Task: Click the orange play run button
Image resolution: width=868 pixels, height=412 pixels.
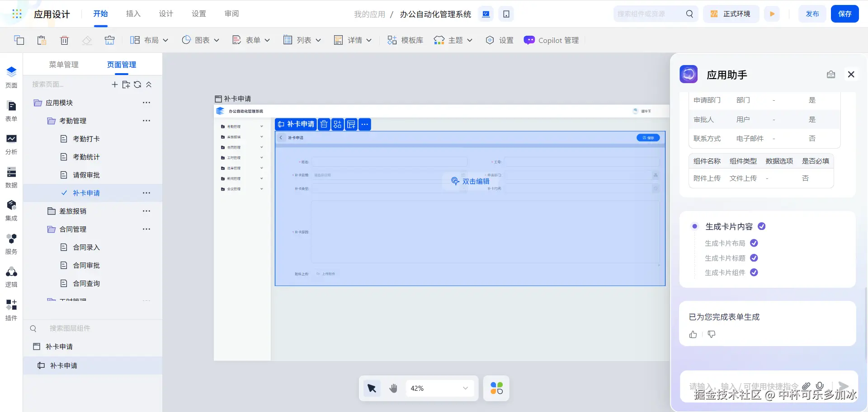Action: click(773, 14)
